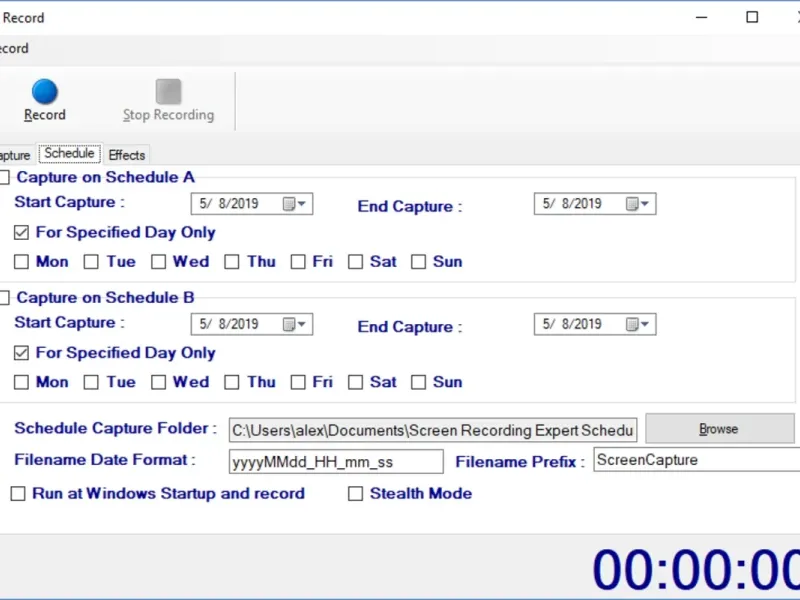Minimize the Record window
Viewport: 800px width, 600px height.
tap(702, 17)
